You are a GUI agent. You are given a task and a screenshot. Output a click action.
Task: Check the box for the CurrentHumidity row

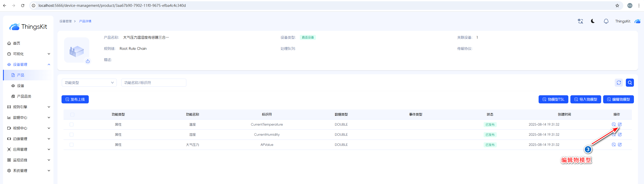click(x=72, y=135)
